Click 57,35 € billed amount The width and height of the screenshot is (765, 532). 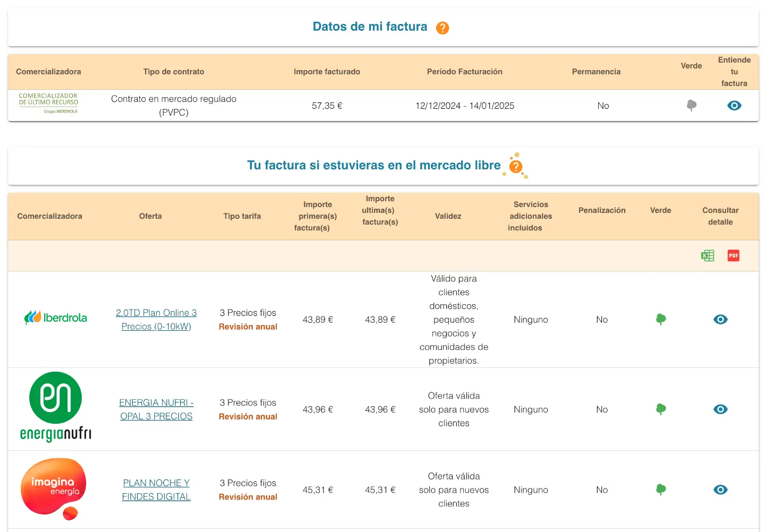click(327, 106)
